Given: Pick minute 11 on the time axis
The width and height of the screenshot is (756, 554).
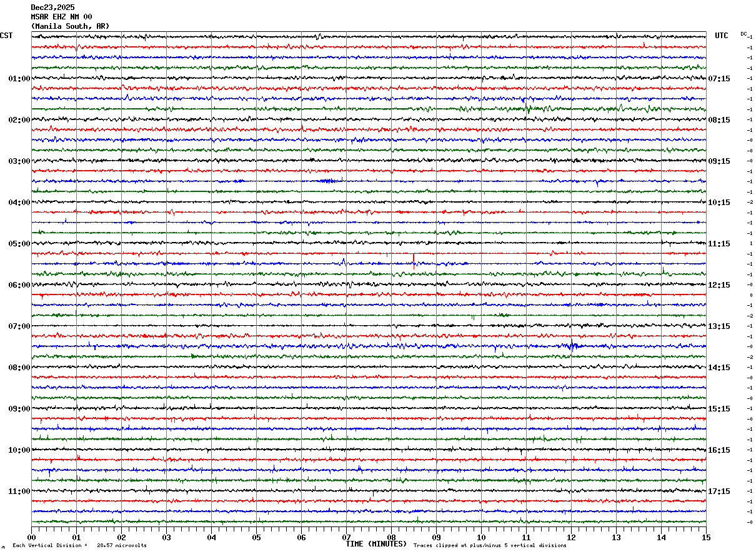Looking at the screenshot, I should (x=526, y=537).
